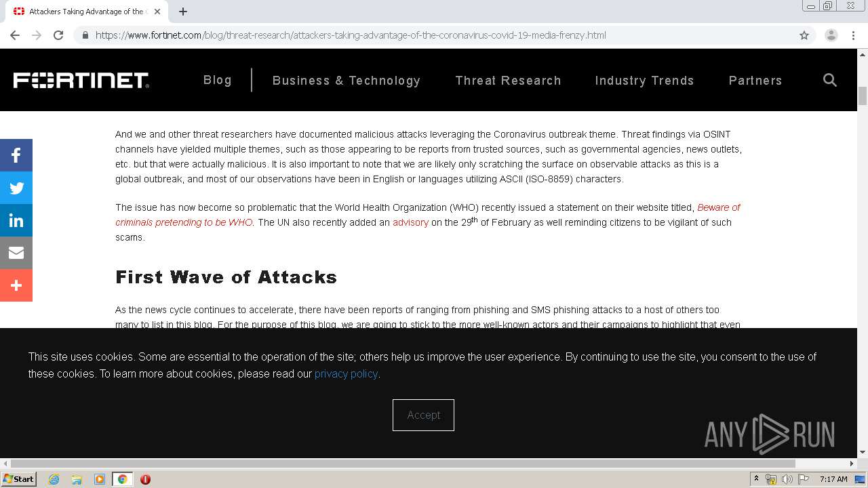This screenshot has width=868, height=488.
Task: Open the UN advisory link
Action: 410,222
